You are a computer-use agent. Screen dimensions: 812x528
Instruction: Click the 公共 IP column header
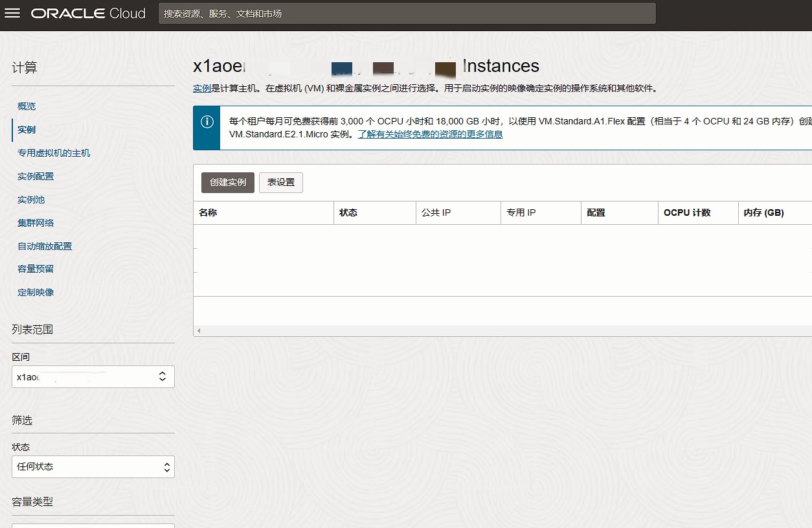click(458, 212)
